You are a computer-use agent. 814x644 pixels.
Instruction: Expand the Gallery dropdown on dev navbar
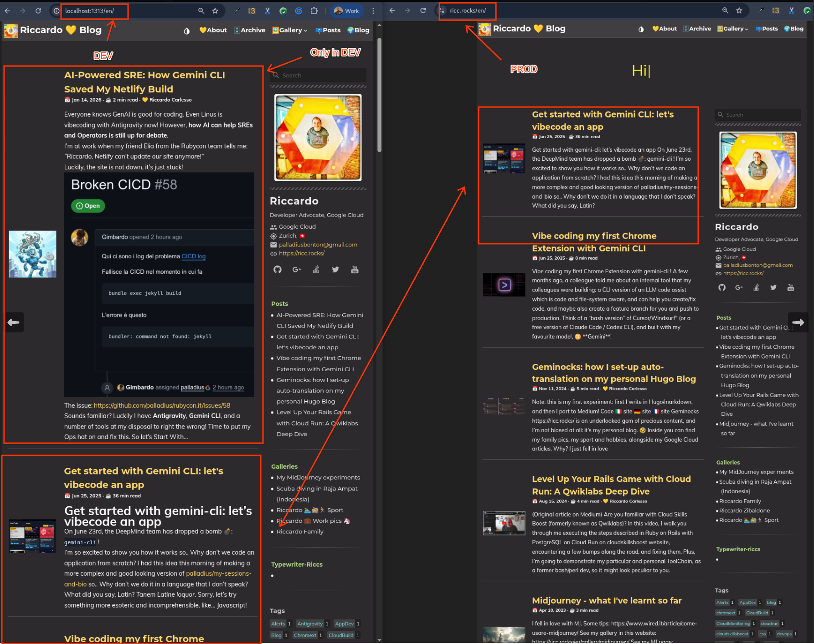289,30
